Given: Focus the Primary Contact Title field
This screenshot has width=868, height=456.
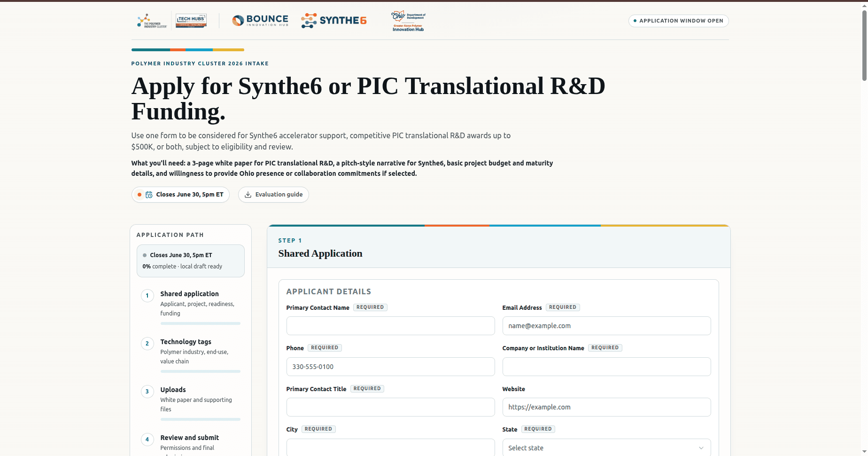Looking at the screenshot, I should tap(390, 407).
